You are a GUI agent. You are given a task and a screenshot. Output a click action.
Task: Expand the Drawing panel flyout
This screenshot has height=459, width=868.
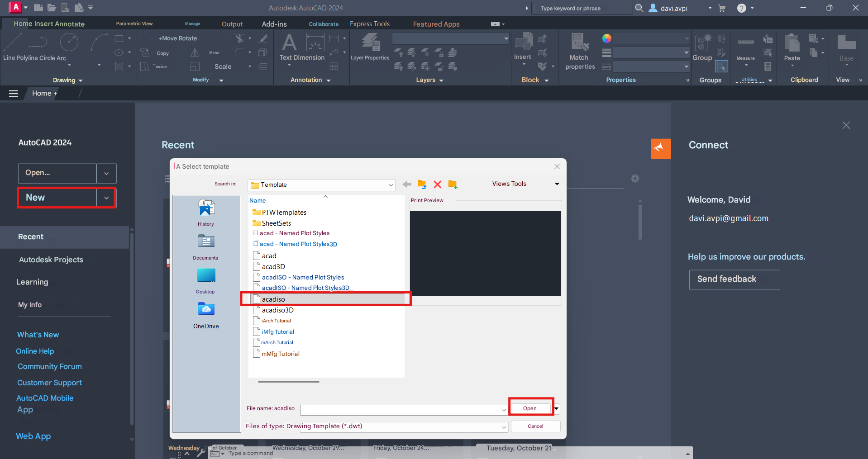(81, 80)
